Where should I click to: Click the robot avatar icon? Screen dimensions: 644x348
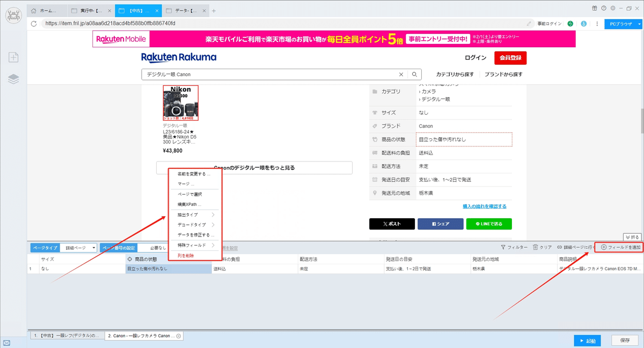click(13, 14)
